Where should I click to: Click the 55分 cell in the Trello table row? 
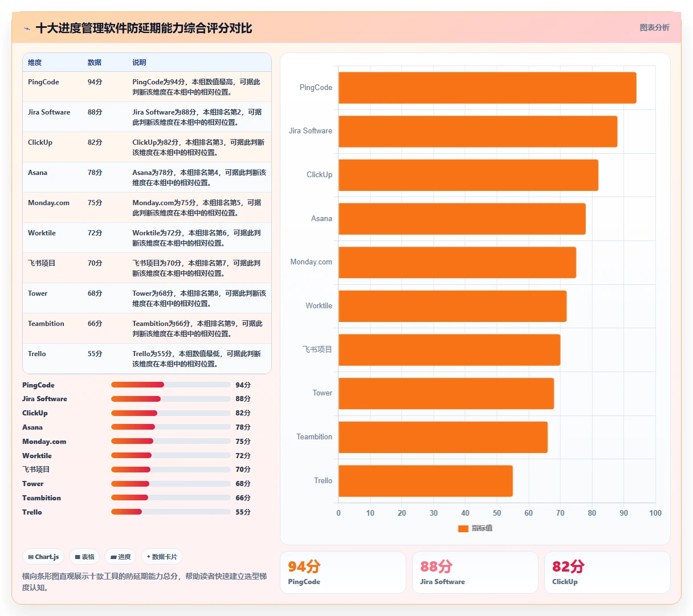tap(95, 354)
